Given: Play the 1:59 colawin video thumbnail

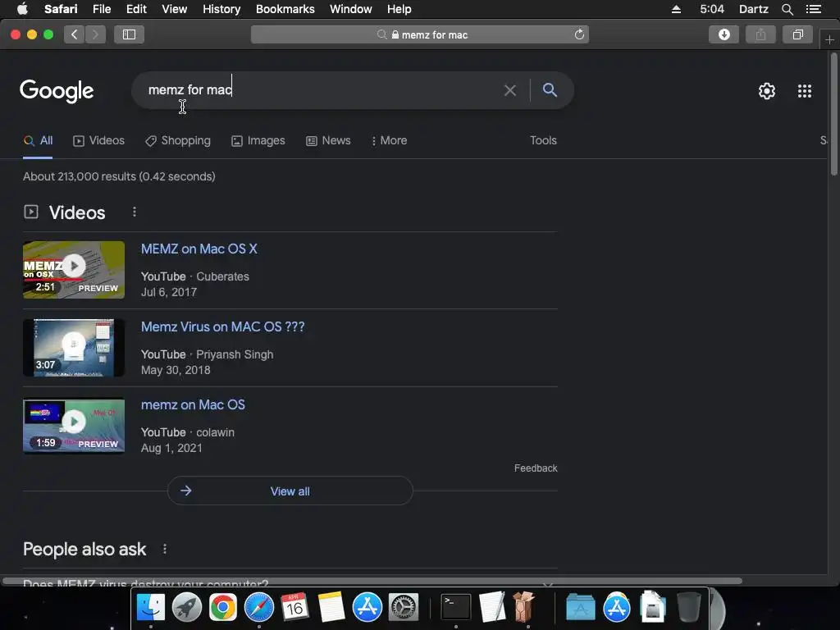Looking at the screenshot, I should [74, 426].
